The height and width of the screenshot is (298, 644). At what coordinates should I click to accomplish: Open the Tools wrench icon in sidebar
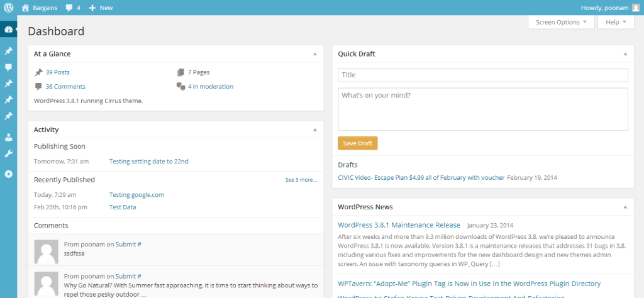pyautogui.click(x=9, y=154)
